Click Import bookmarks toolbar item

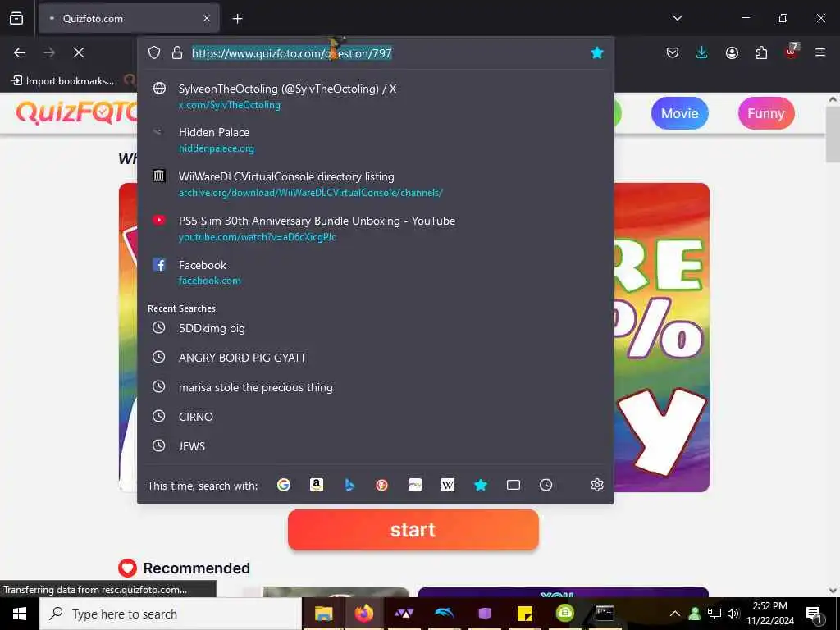62,81
